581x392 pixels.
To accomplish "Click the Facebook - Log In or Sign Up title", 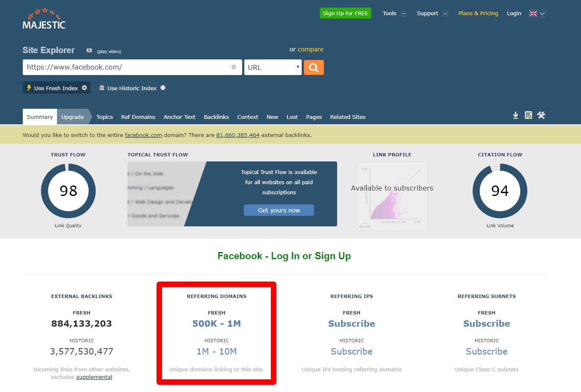I will [284, 256].
